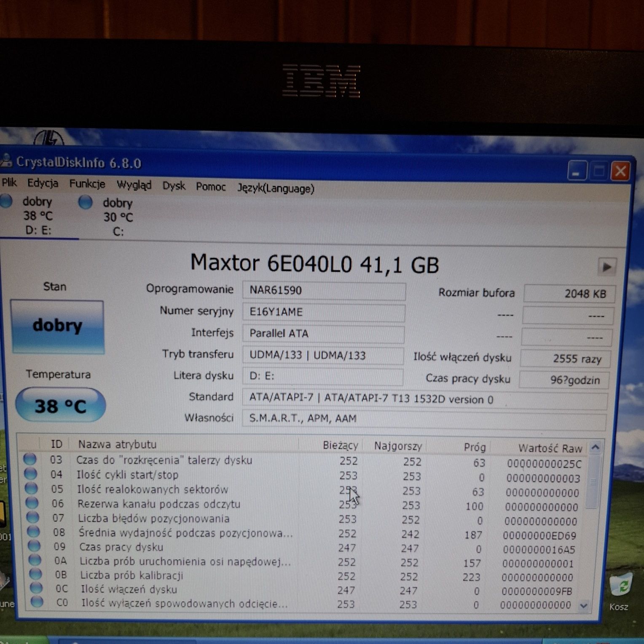Click the attribute list scrollbar thumb

593,482
